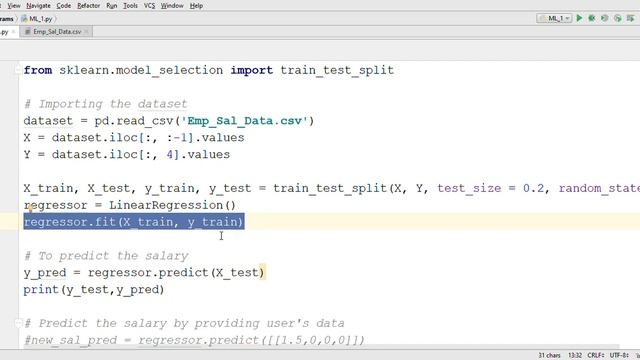Run with coverage icon in toolbar
The width and height of the screenshot is (640, 360).
pos(605,18)
